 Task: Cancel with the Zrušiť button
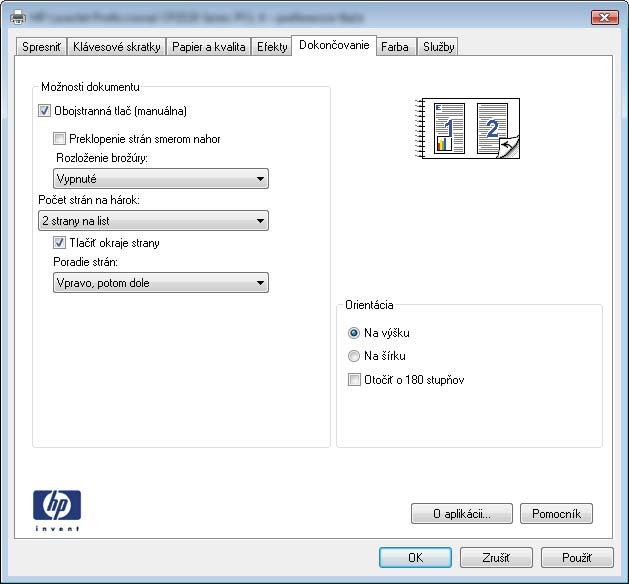tap(496, 558)
